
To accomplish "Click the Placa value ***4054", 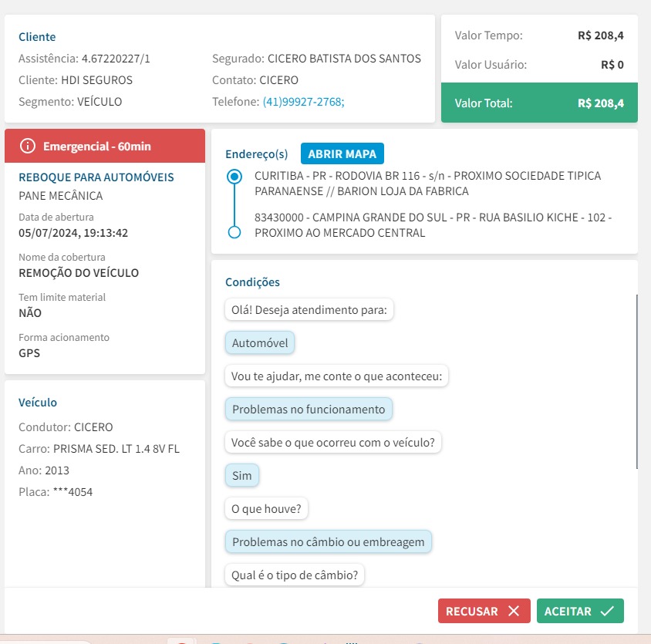I will tap(73, 492).
